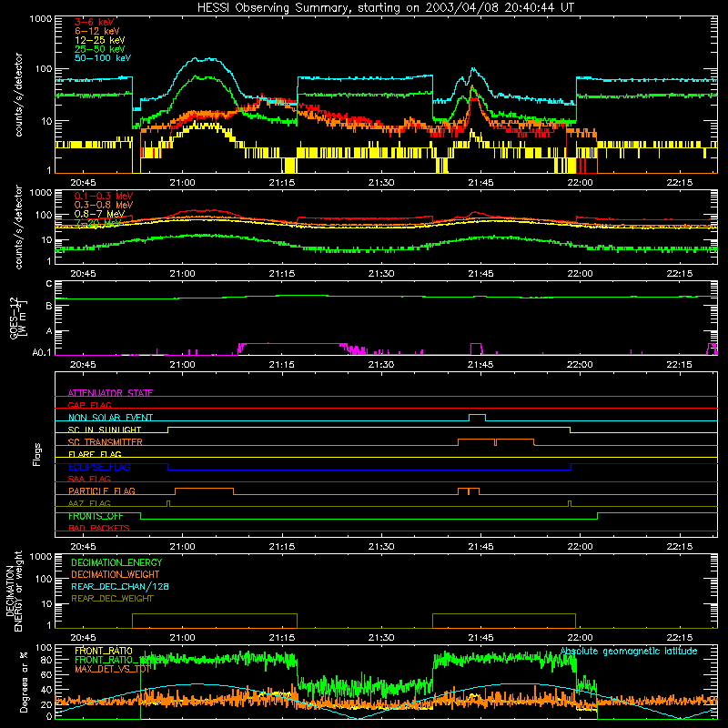Click the magenta GOES plateau near 21:15
Screen dimensions: 728x728
pos(290,344)
